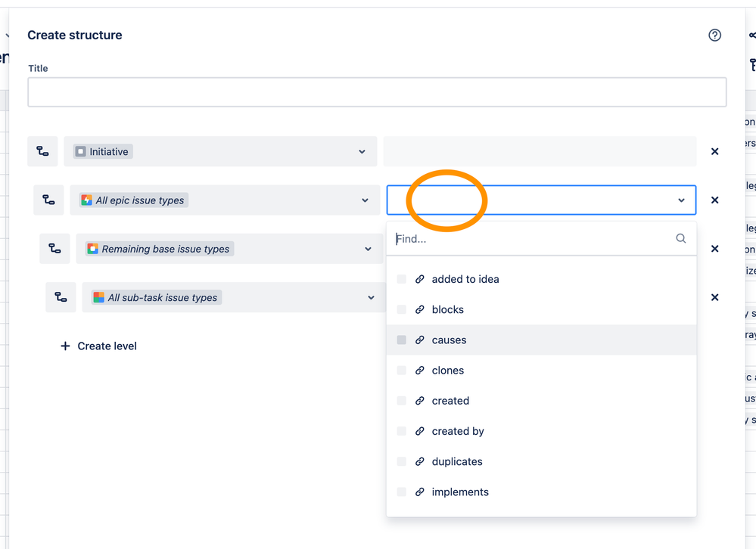
Task: Click hierarchy icon beside sub-task issue types
Action: (61, 297)
